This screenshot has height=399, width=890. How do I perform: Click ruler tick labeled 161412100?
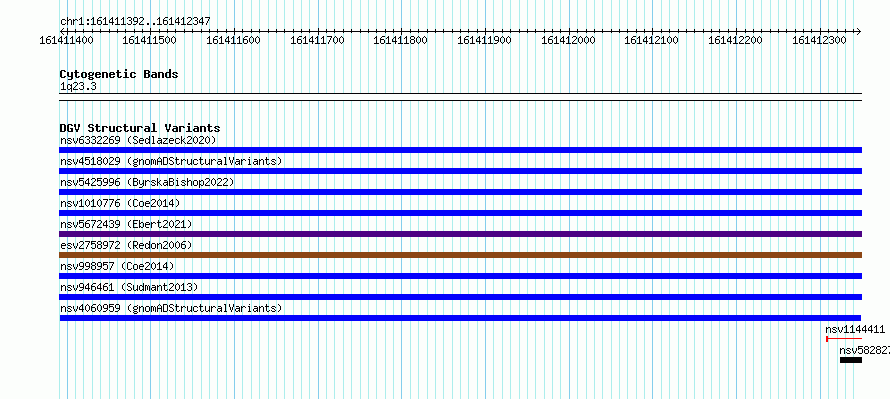pos(652,40)
